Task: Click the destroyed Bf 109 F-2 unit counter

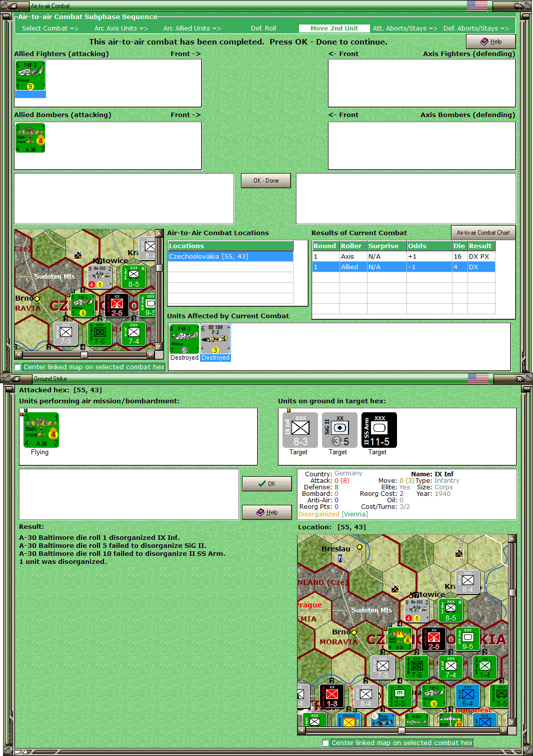Action: (215, 339)
